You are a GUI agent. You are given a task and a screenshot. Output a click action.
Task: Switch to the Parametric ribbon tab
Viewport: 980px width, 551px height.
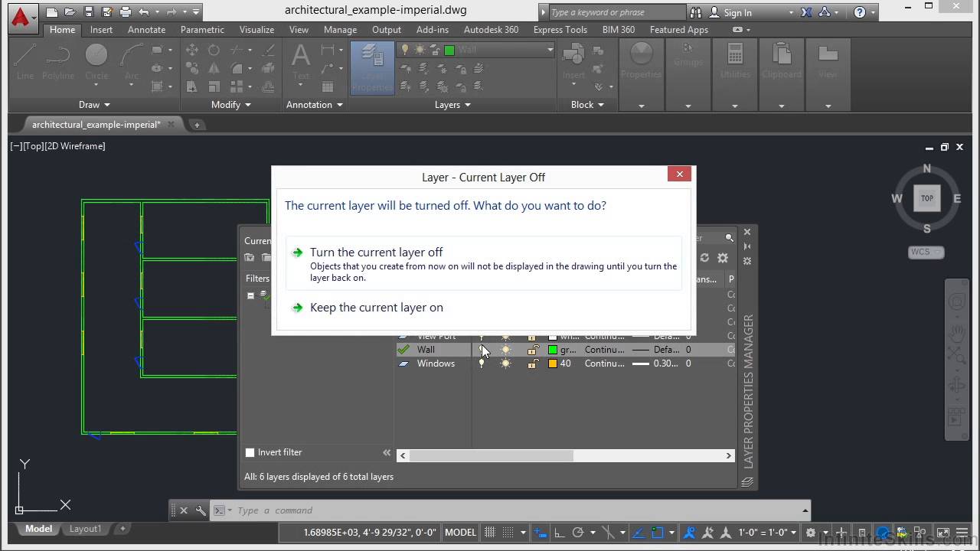coord(202,30)
